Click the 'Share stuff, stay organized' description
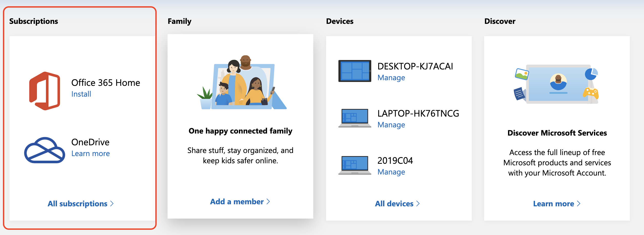The height and width of the screenshot is (235, 644). click(x=240, y=156)
